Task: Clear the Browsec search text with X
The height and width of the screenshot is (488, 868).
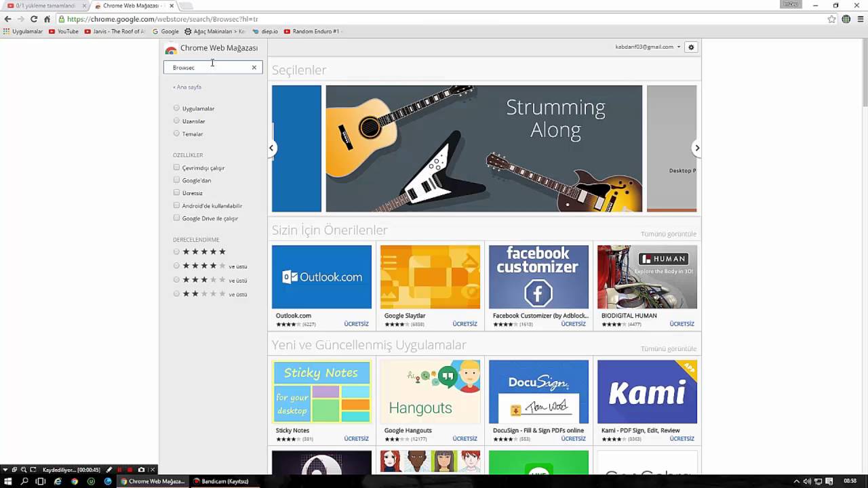Action: point(254,67)
